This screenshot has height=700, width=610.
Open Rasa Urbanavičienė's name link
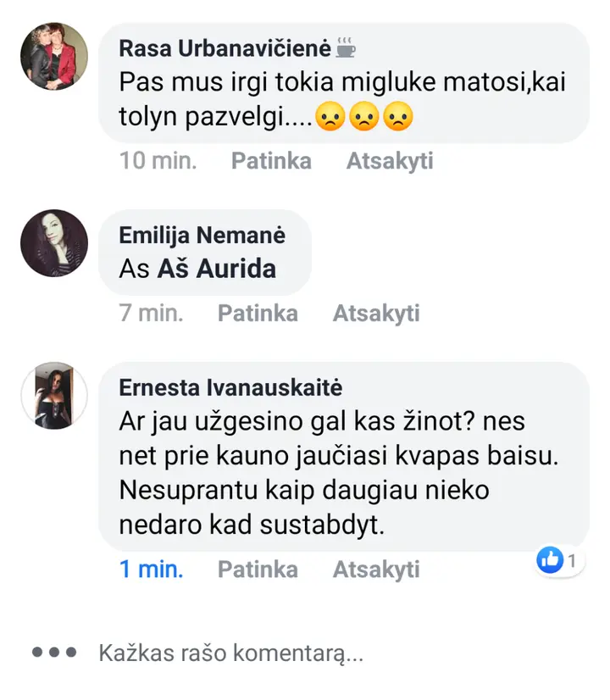(x=225, y=48)
